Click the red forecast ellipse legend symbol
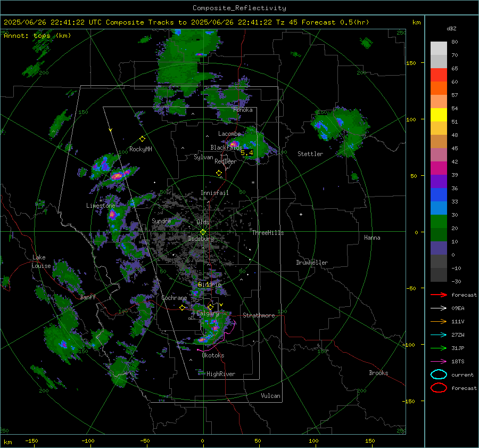 [x=439, y=388]
